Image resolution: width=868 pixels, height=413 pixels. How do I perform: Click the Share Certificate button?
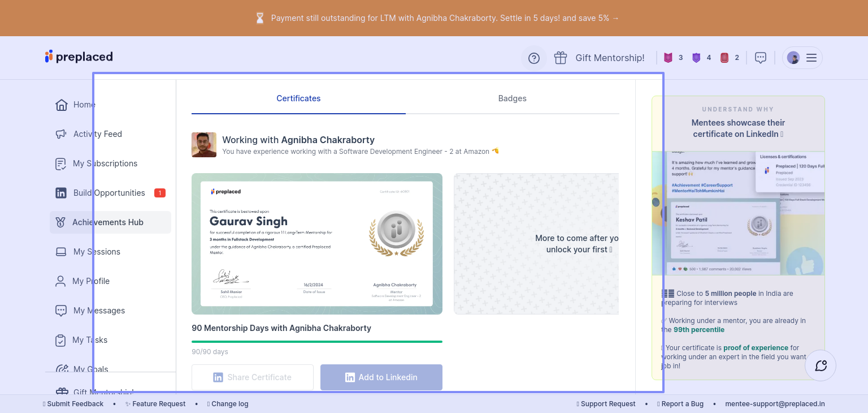(x=253, y=377)
